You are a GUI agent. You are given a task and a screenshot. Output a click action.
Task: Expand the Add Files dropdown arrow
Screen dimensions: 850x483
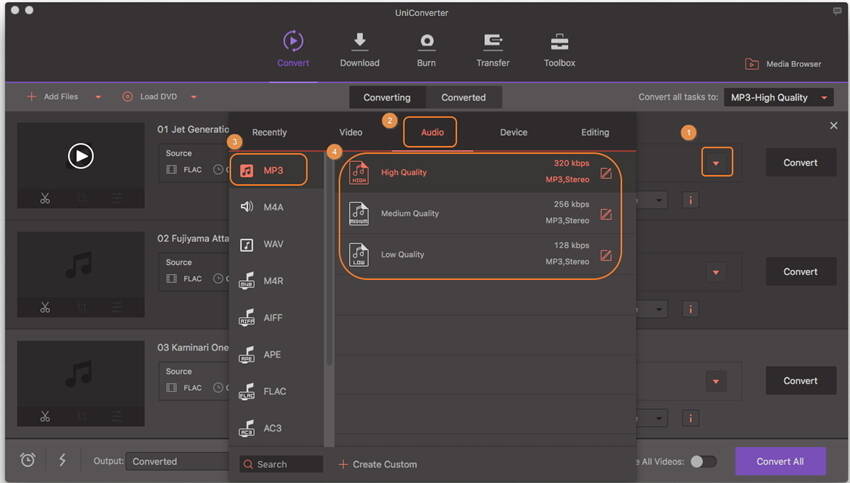click(98, 97)
